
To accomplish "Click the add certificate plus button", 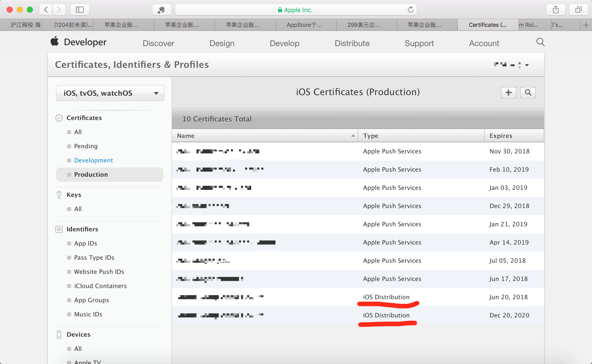I will 508,93.
